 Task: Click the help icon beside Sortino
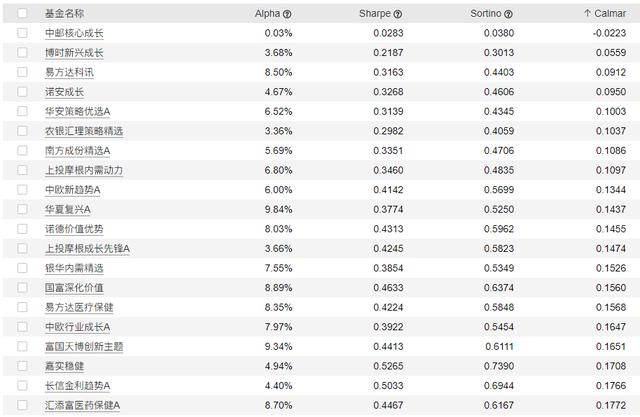tap(508, 14)
